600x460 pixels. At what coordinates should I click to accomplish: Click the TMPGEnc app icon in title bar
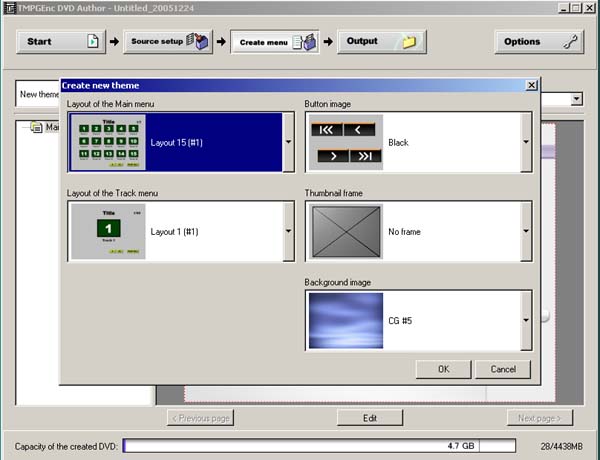(10, 8)
